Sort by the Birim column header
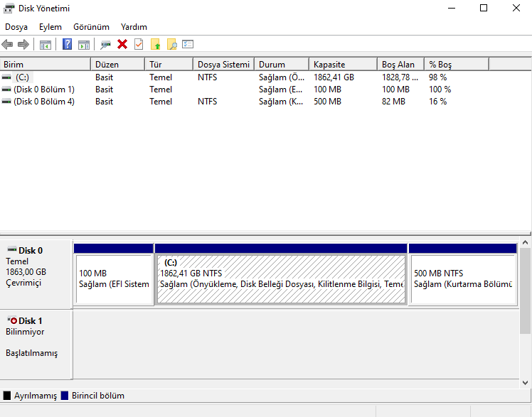The image size is (532, 417). [x=45, y=65]
